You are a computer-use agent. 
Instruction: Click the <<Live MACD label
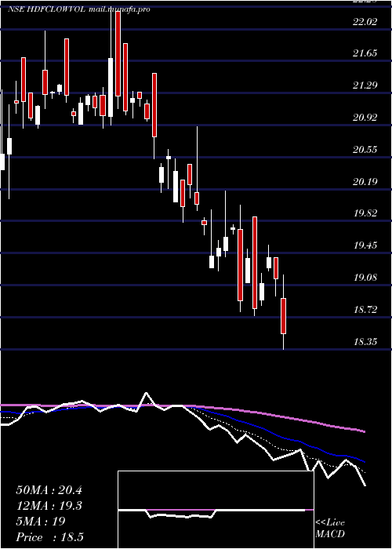click(x=330, y=528)
